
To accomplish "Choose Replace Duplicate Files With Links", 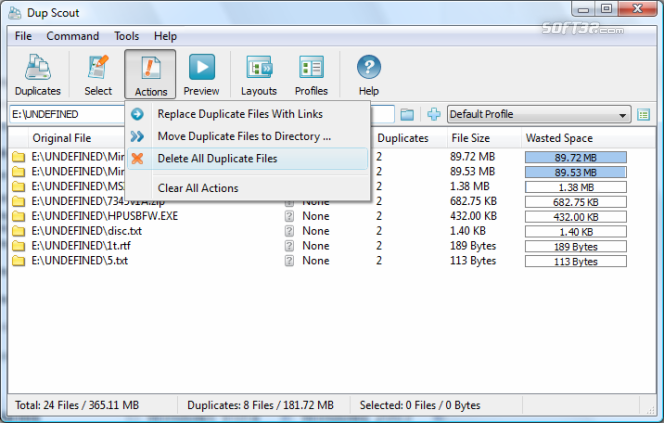I will coord(247,114).
